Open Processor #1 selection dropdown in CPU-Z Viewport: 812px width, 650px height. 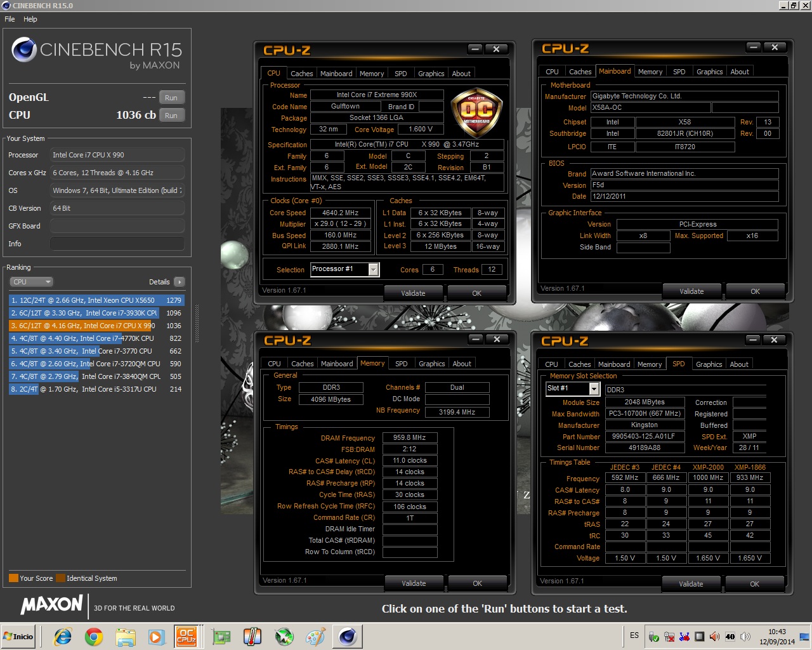[x=344, y=269]
